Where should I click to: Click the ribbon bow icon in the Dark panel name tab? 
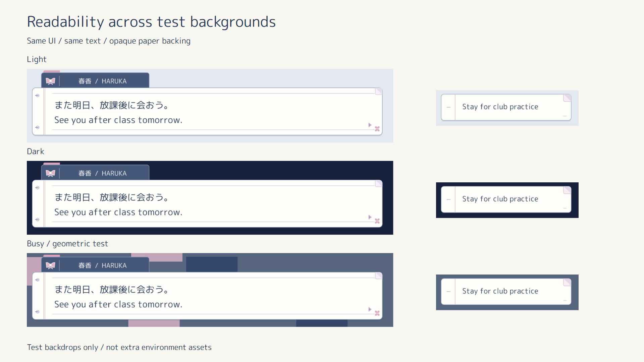(50, 173)
